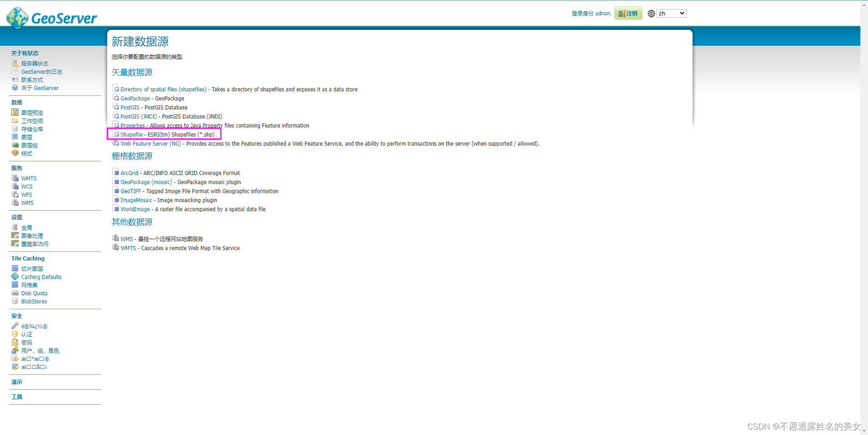This screenshot has height=435, width=868.
Task: Go to 工作空间 in sidebar
Action: click(32, 121)
